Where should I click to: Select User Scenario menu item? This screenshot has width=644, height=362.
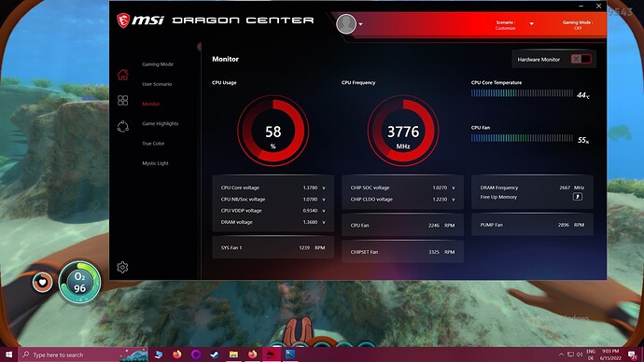click(157, 84)
